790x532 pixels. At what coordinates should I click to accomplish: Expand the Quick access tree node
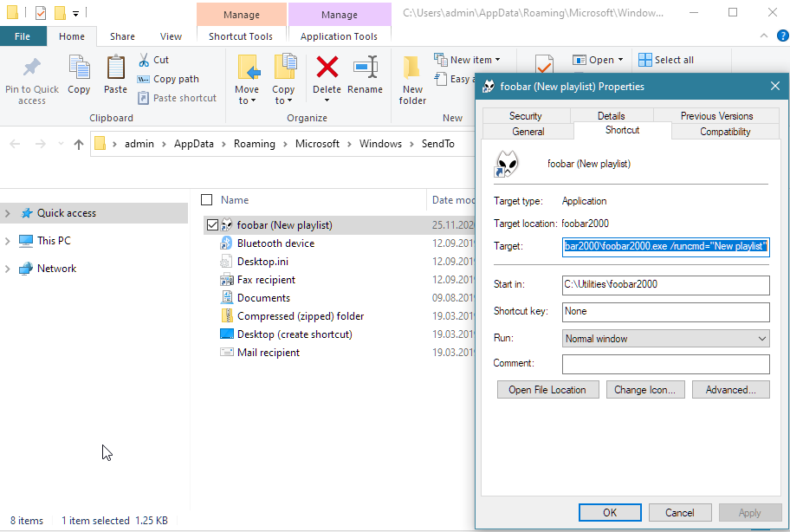click(x=8, y=213)
